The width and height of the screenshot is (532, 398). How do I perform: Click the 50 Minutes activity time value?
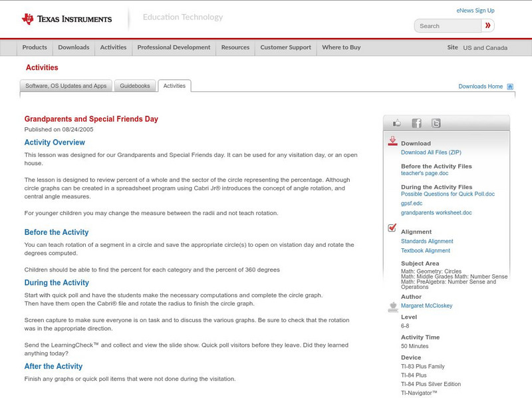coord(414,346)
